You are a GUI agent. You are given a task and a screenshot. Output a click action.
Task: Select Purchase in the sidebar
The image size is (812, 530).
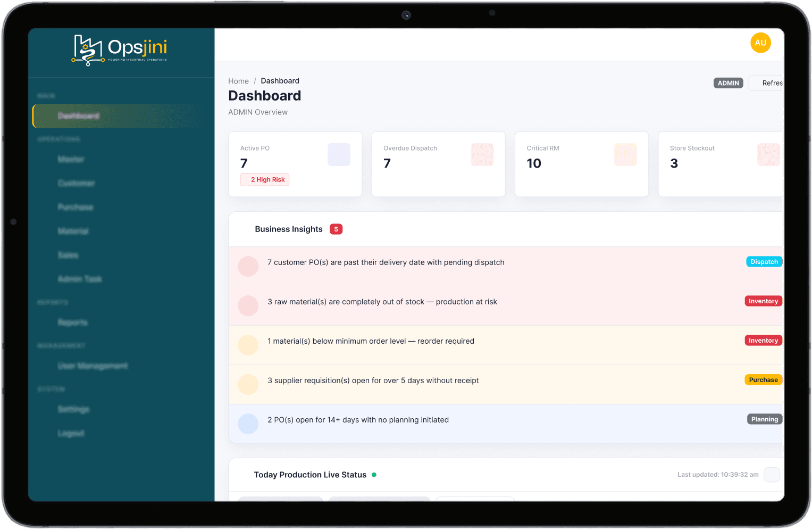tap(76, 207)
